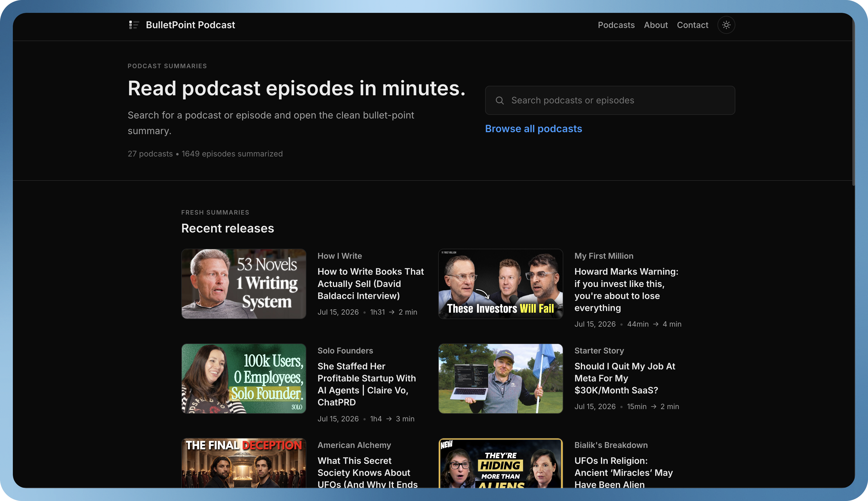Click the 27 podcasts 1649 episodes stat text
This screenshot has width=868, height=501.
pyautogui.click(x=205, y=154)
